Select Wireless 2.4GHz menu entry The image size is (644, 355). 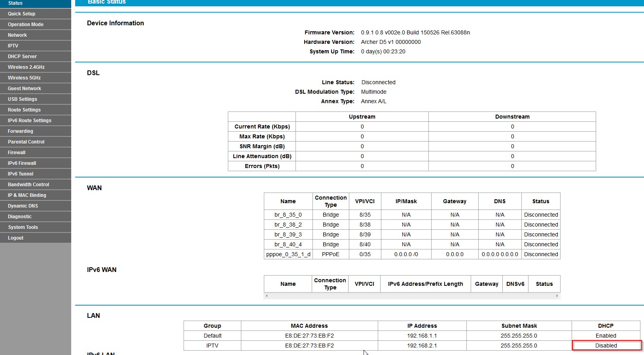[x=26, y=67]
